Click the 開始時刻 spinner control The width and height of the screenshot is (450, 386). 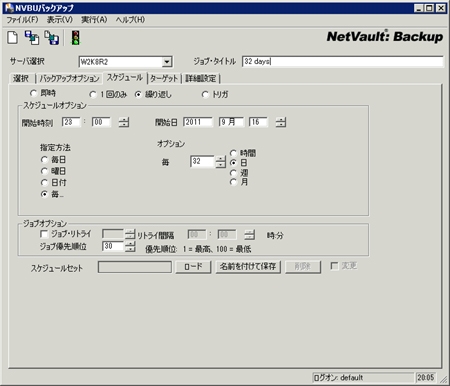tap(124, 122)
